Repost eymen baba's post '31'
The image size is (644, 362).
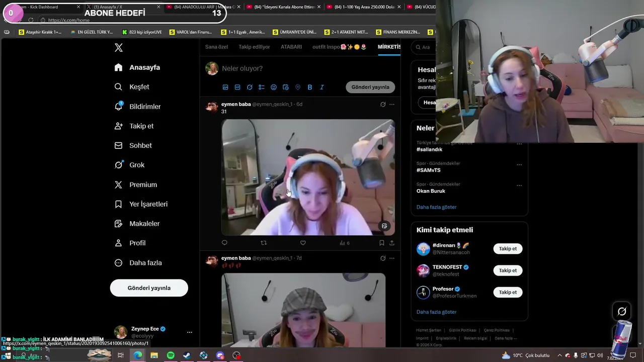click(264, 243)
